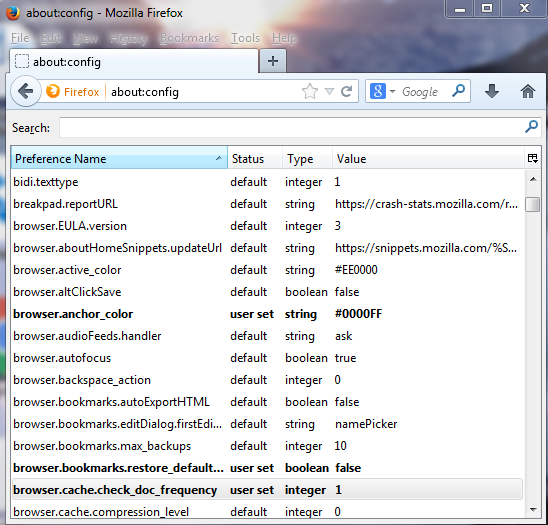The height and width of the screenshot is (525, 548).
Task: Go to Home with the house icon
Action: click(528, 92)
